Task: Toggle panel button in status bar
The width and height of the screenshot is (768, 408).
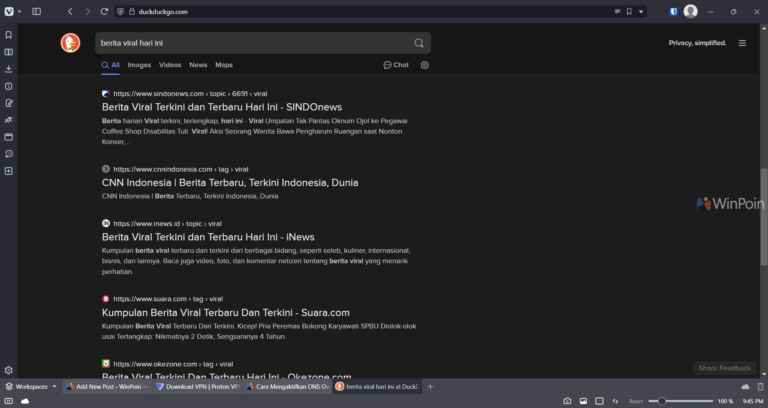Action: pyautogui.click(x=9, y=401)
